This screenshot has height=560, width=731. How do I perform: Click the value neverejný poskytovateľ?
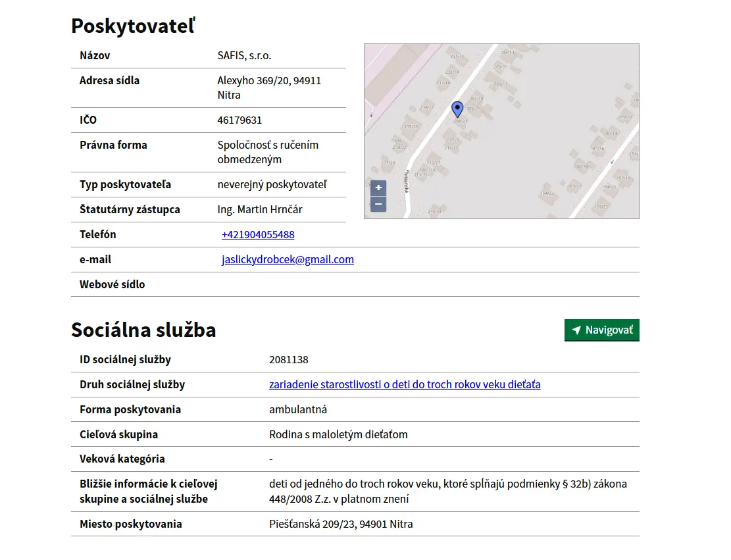[272, 185]
